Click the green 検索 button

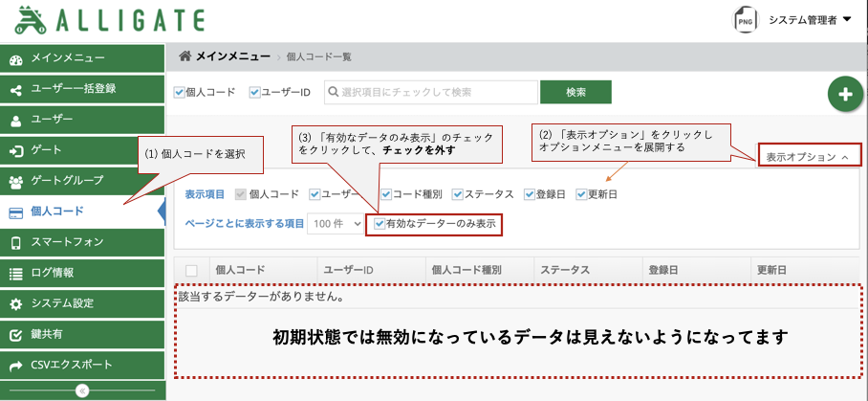[575, 92]
